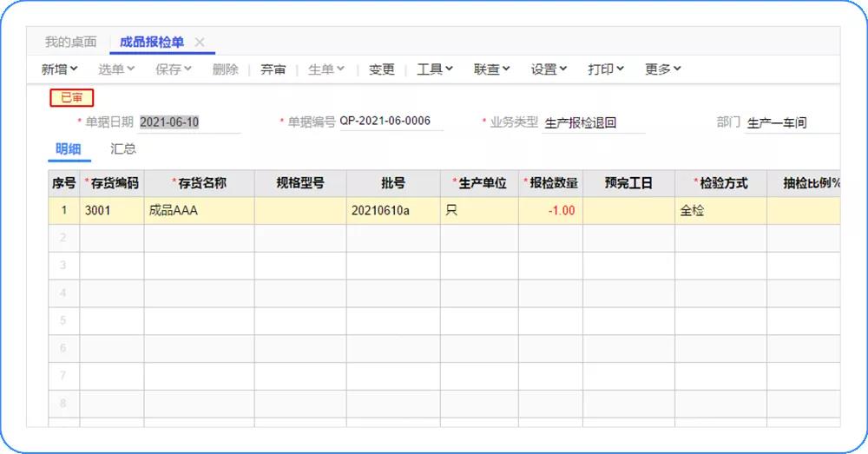Open the 联查 dropdown menu
This screenshot has height=454, width=868.
tap(491, 69)
